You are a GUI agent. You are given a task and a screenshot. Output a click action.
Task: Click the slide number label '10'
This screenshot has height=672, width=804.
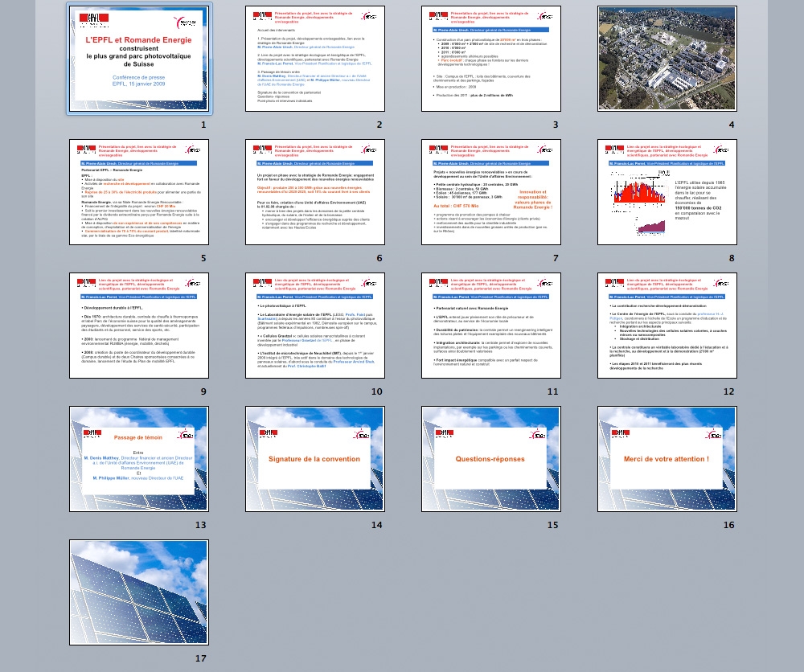tap(377, 391)
